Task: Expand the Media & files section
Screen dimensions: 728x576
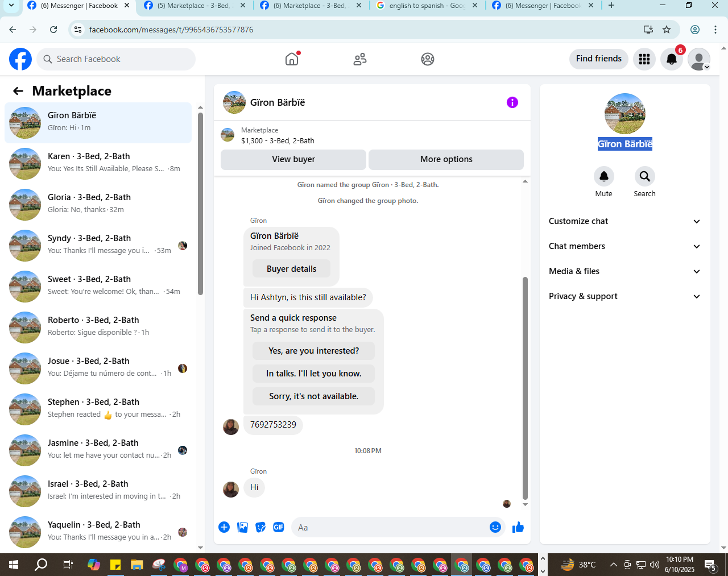Action: click(x=625, y=271)
